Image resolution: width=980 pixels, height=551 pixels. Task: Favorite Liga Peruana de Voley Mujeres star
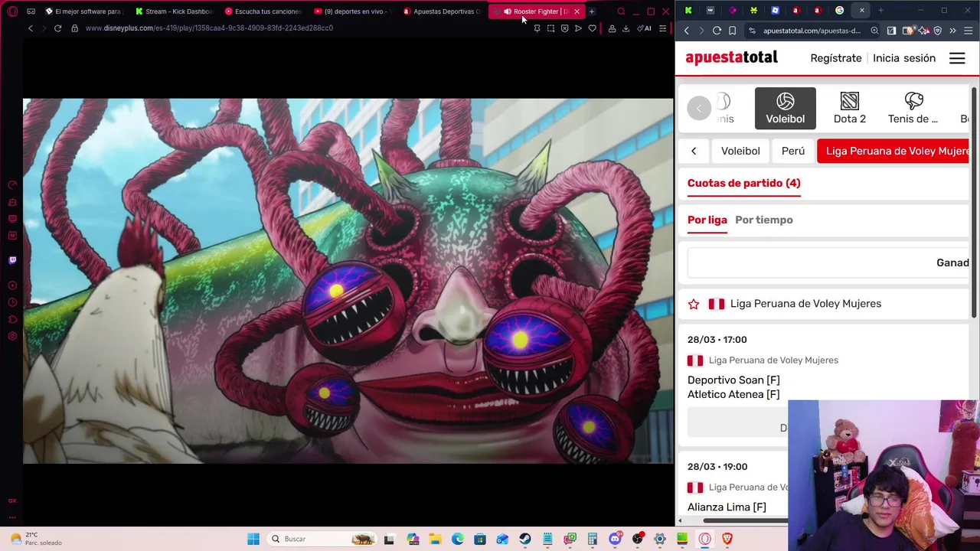coord(694,304)
